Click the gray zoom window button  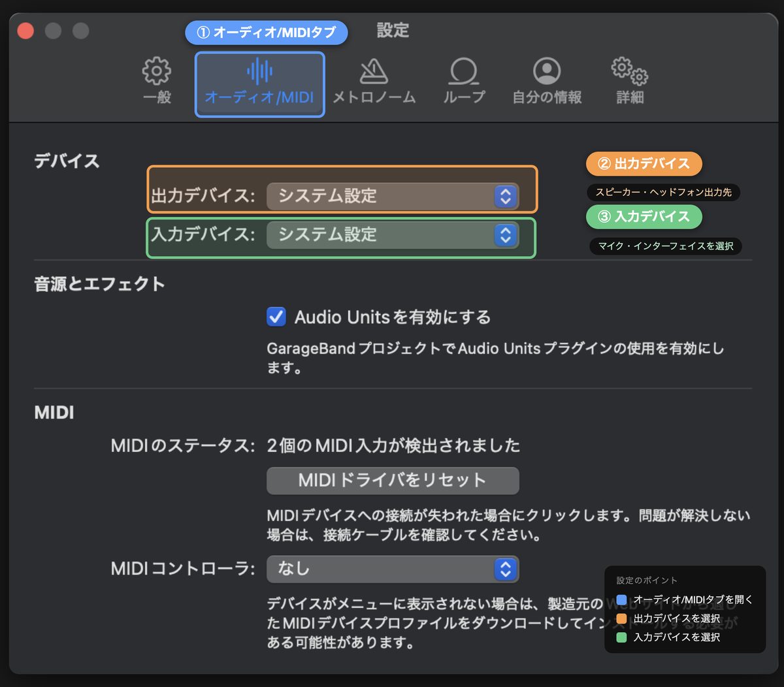[80, 31]
